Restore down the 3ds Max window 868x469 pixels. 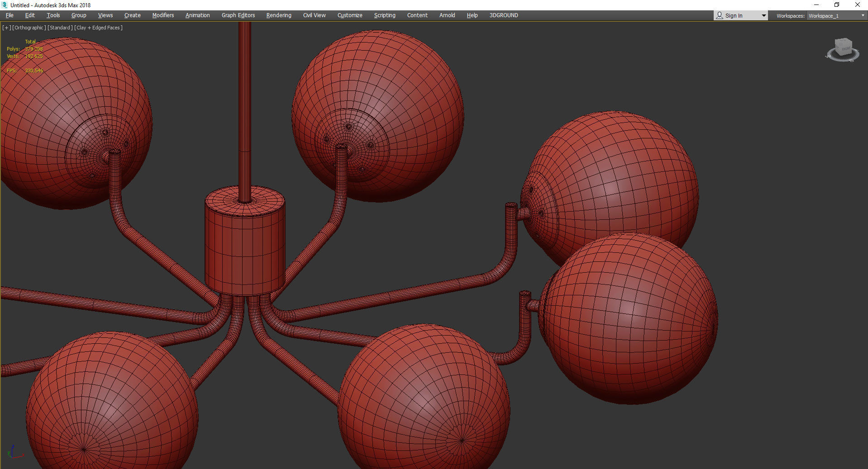coord(837,5)
